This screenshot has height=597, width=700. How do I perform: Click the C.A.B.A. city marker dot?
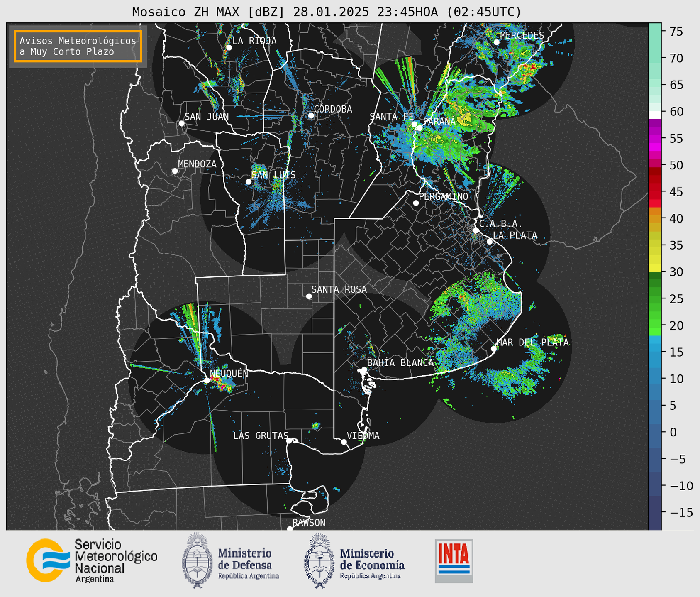point(476,230)
